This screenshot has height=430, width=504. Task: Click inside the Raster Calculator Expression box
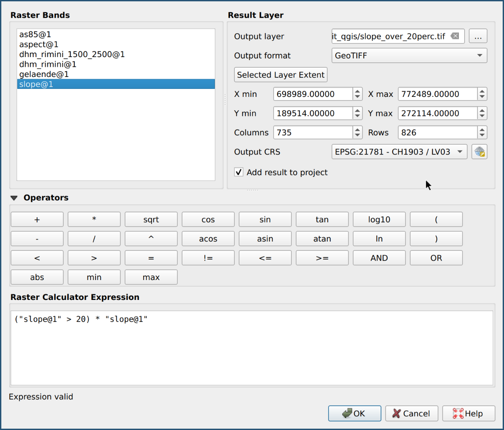[x=251, y=349]
